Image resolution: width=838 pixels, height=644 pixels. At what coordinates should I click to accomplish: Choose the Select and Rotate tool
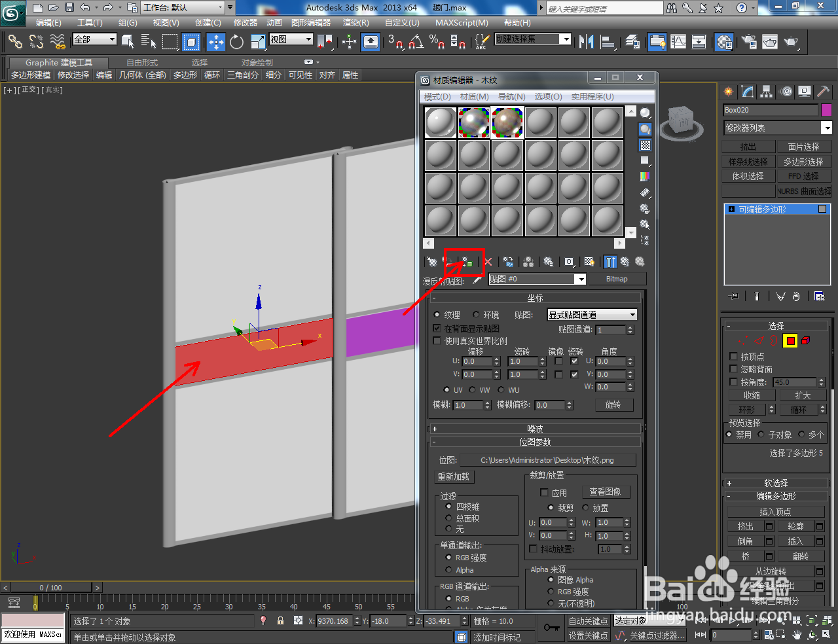pos(236,42)
